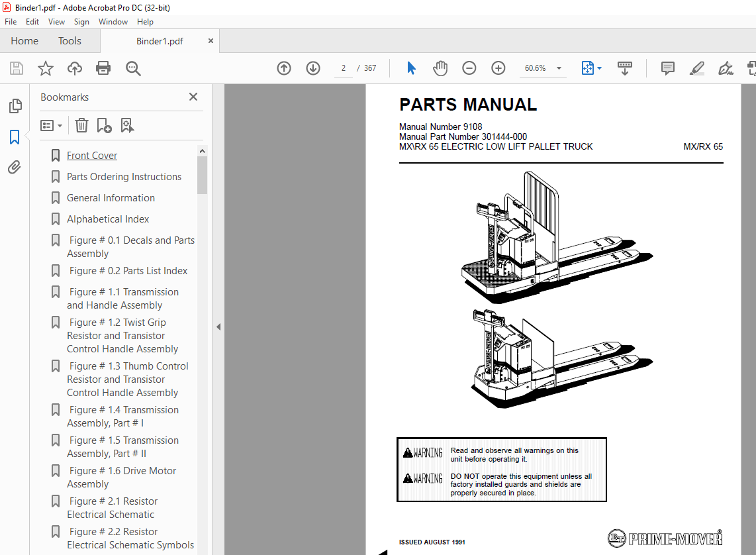Open Figure # 0.1 Decals bookmark
756x555 pixels.
pyautogui.click(x=130, y=247)
